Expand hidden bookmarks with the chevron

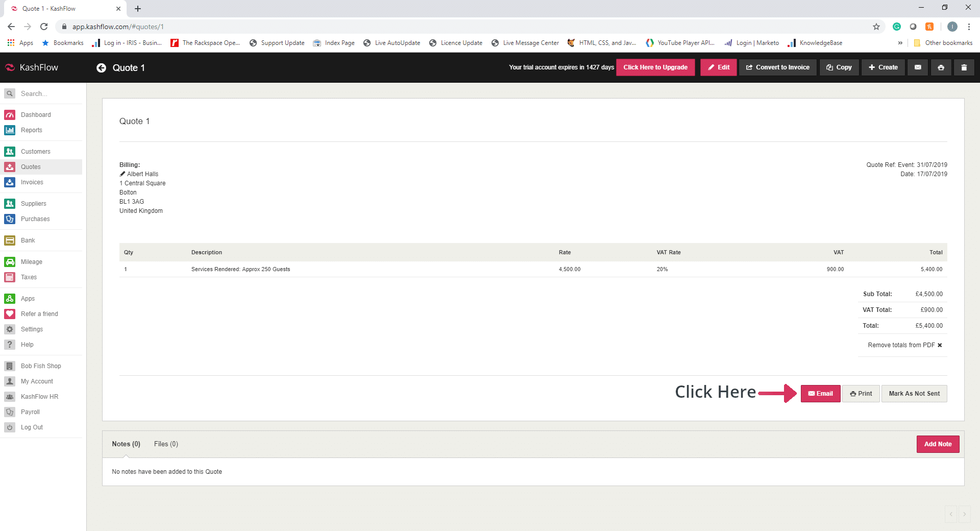900,43
